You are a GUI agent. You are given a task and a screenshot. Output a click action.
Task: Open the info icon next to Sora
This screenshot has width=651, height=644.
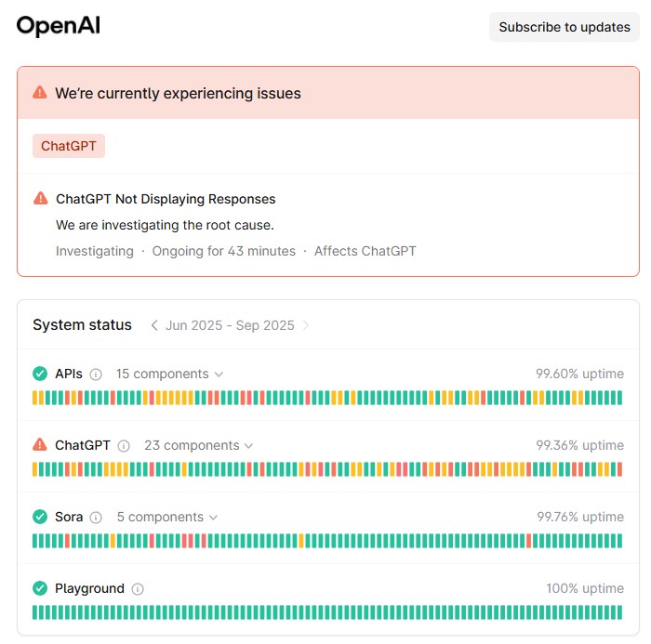click(x=96, y=518)
